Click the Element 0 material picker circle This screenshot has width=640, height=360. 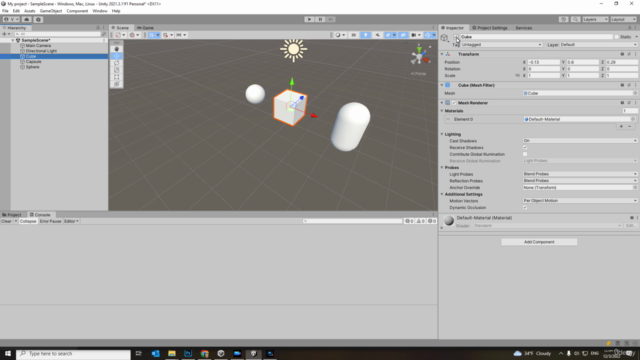[633, 119]
